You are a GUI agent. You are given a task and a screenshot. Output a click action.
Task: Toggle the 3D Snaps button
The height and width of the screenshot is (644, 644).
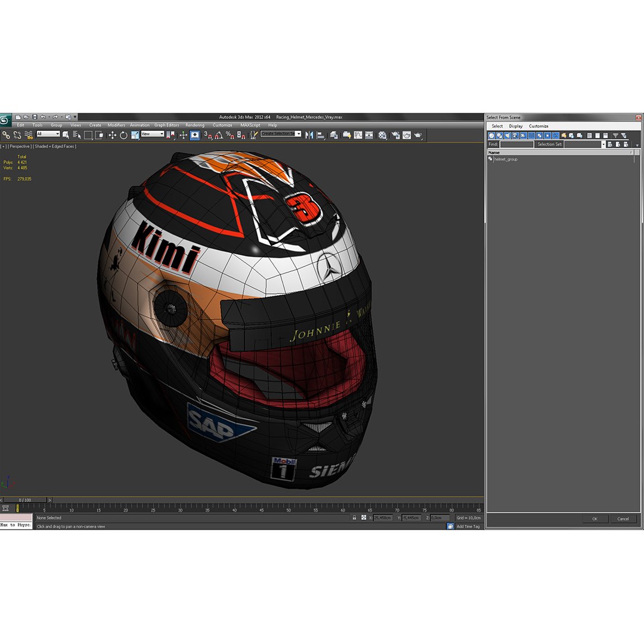(x=208, y=135)
